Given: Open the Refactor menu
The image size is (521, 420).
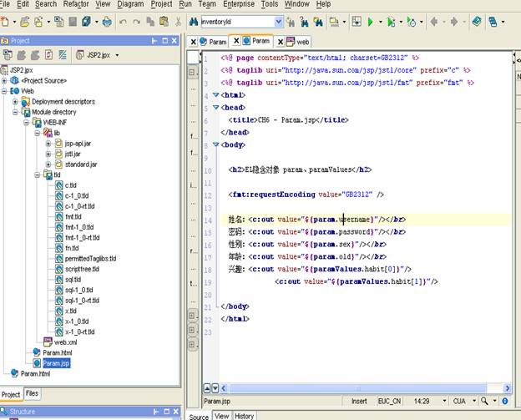Looking at the screenshot, I should coord(76,4).
